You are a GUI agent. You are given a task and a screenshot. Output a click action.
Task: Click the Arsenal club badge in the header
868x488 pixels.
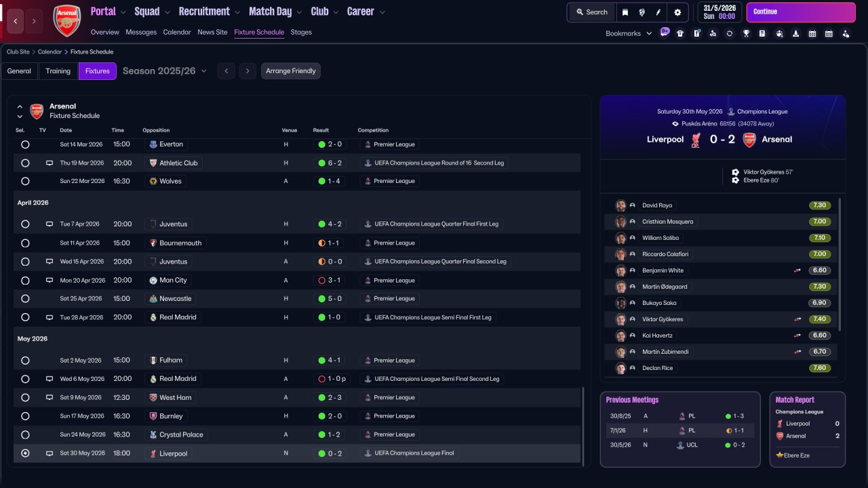click(66, 21)
